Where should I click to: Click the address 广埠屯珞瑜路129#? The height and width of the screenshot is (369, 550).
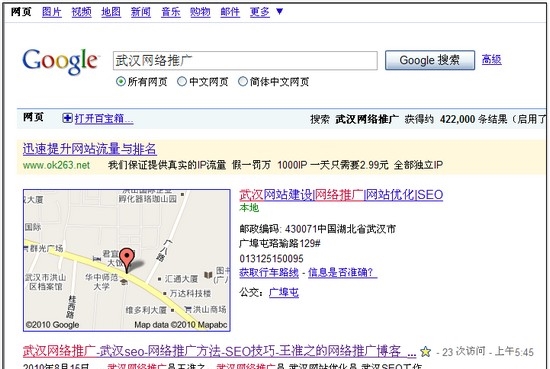[280, 243]
